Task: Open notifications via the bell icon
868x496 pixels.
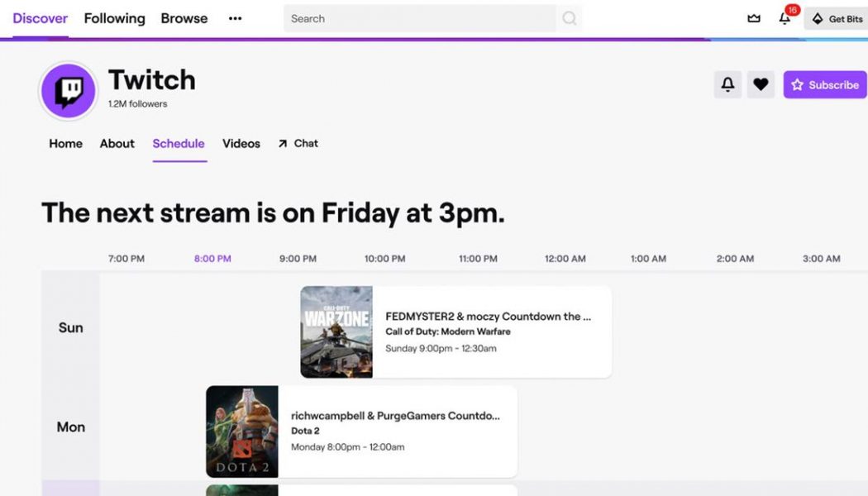Action: [784, 18]
